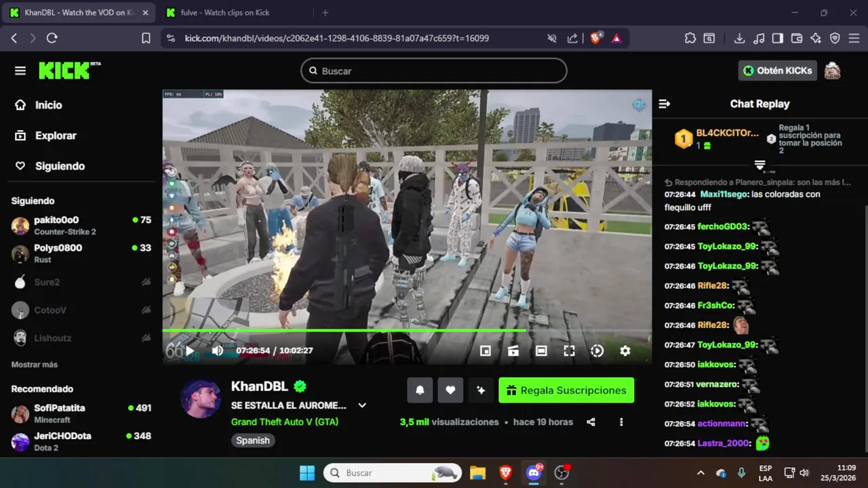Open user profile avatar menu
Image resolution: width=868 pixels, height=488 pixels.
832,70
